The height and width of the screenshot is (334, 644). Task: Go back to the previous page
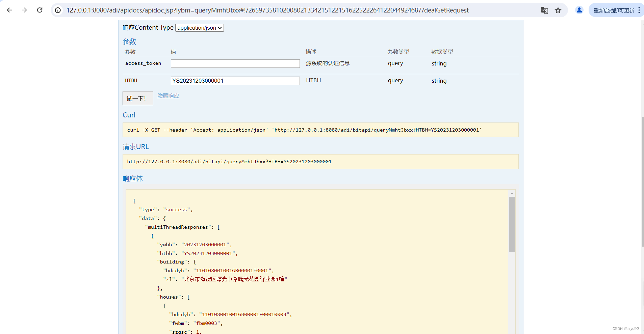(9, 10)
